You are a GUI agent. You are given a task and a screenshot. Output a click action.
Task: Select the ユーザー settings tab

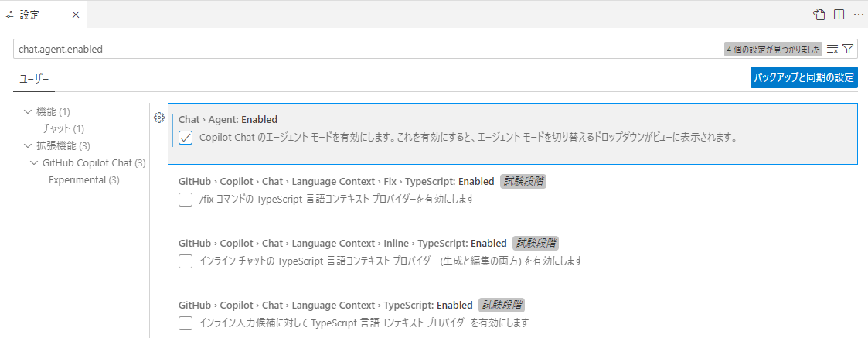34,79
